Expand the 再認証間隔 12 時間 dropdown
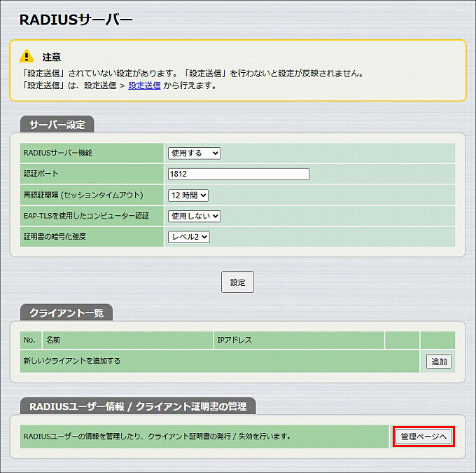The width and height of the screenshot is (476, 473). [x=188, y=196]
